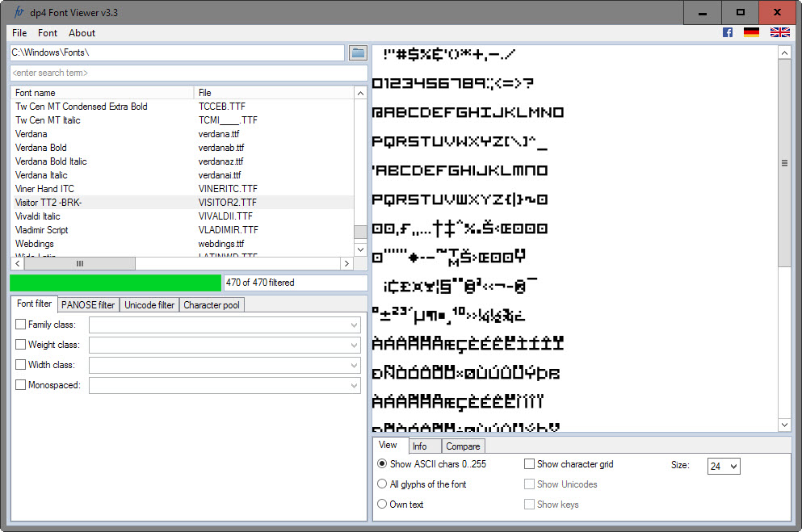Click the 470 of 470 filtered status

296,283
